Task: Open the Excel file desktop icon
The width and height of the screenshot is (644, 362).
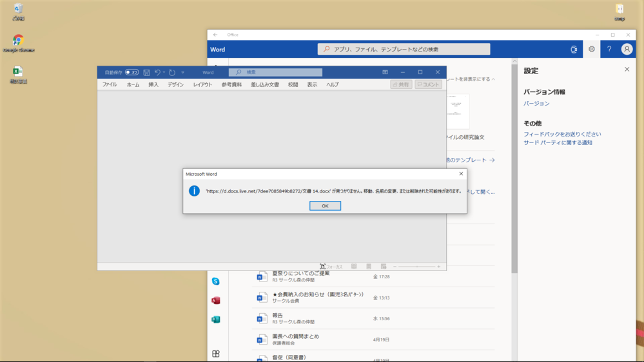Action: click(x=18, y=75)
